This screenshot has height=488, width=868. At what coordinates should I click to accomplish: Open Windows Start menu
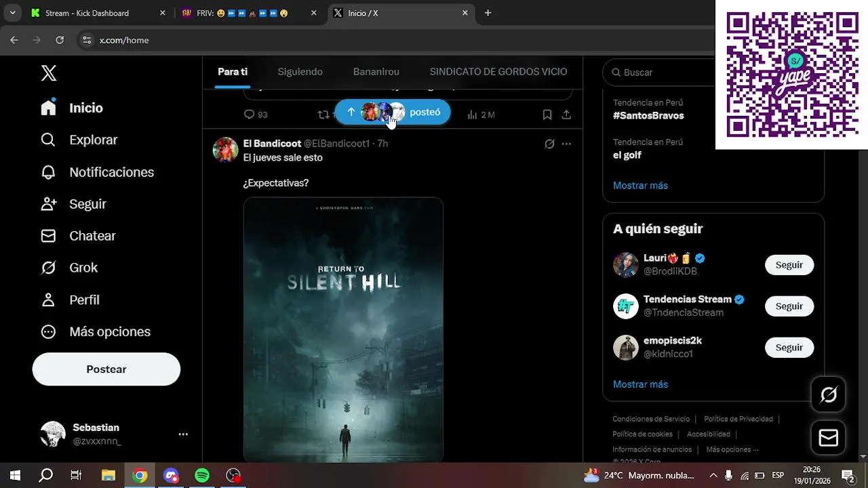pyautogui.click(x=15, y=475)
